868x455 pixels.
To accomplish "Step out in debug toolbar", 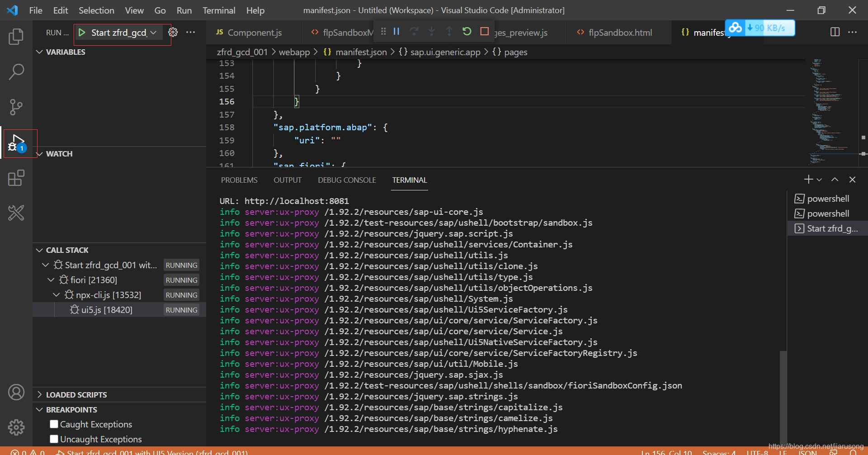I will (x=449, y=31).
